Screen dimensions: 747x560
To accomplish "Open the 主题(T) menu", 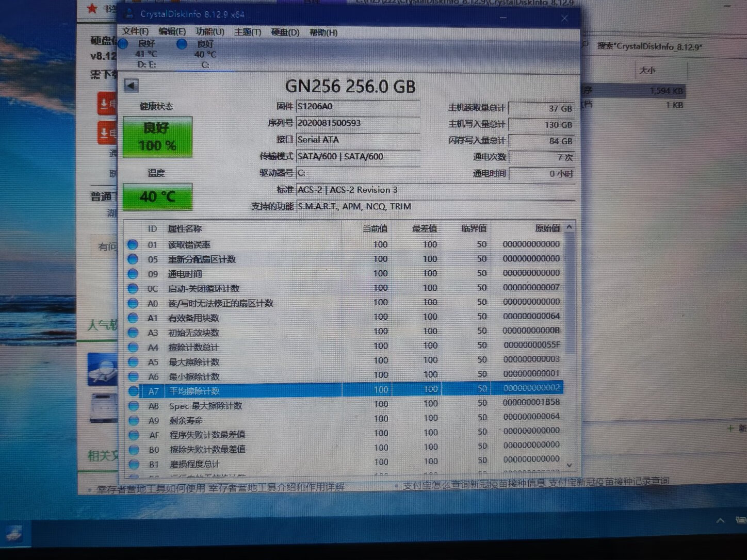I will [x=248, y=32].
